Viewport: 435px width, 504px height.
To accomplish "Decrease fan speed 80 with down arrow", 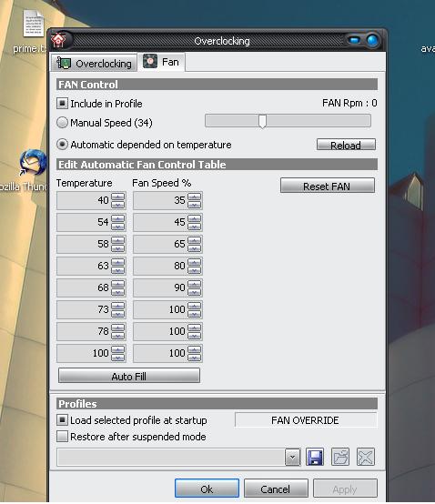I will (195, 270).
